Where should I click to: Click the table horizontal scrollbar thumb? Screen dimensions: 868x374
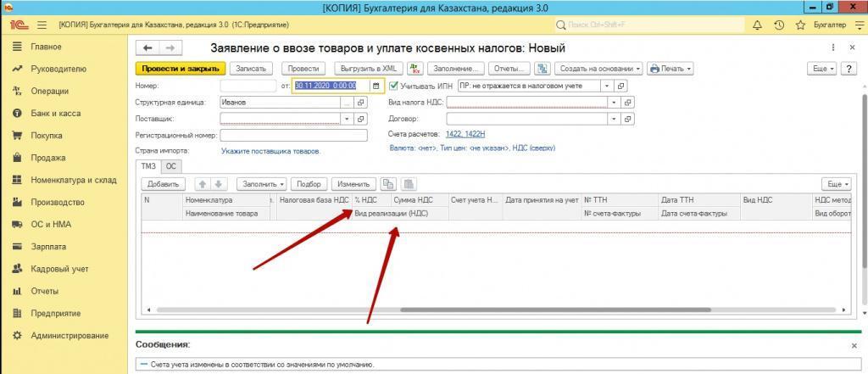(x=555, y=310)
